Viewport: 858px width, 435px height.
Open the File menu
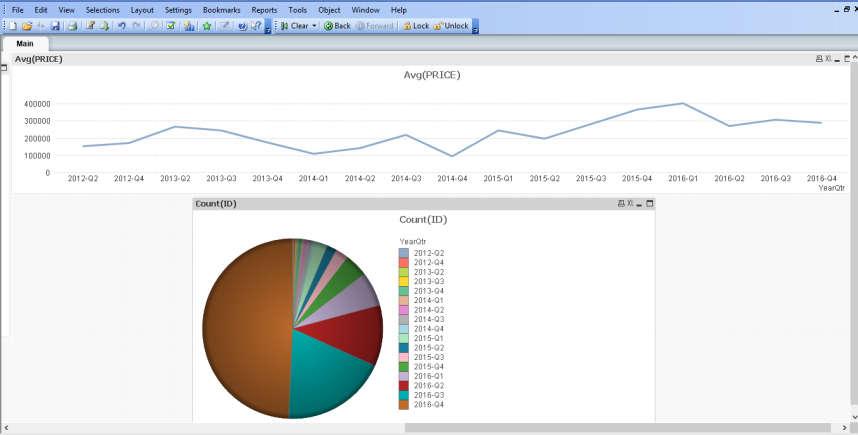pos(18,10)
